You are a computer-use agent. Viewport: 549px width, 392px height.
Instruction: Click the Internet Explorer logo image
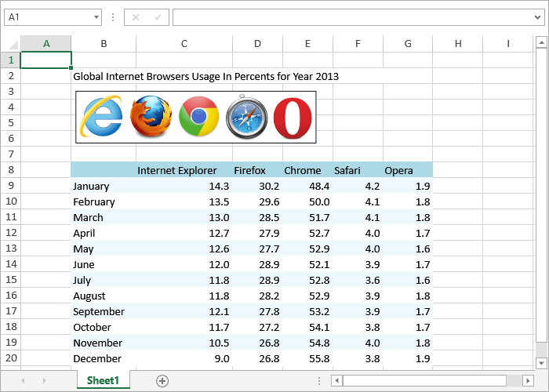[101, 116]
